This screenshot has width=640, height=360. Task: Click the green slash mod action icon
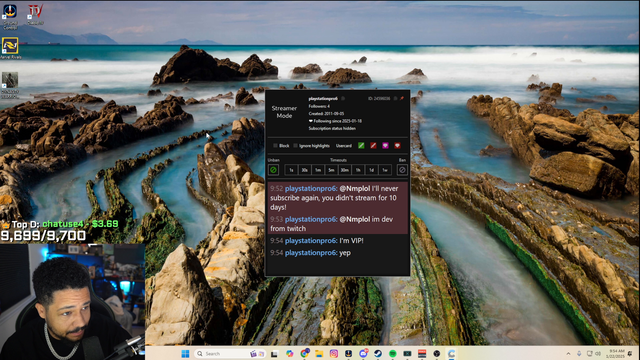click(361, 146)
